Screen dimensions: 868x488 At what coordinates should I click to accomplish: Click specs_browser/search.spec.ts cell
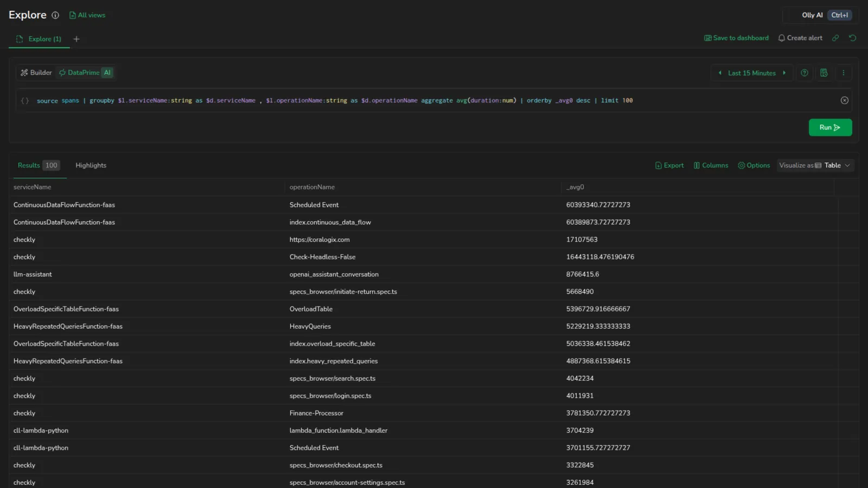coord(332,378)
